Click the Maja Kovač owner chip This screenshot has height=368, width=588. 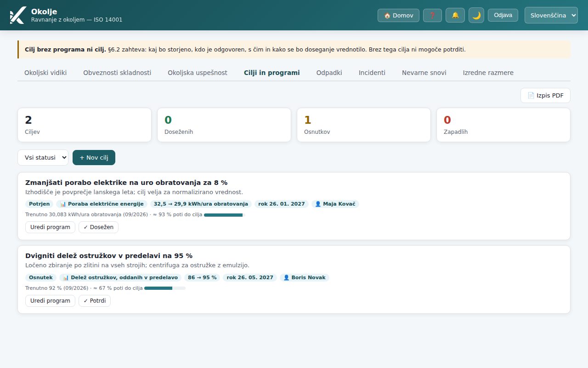335,204
